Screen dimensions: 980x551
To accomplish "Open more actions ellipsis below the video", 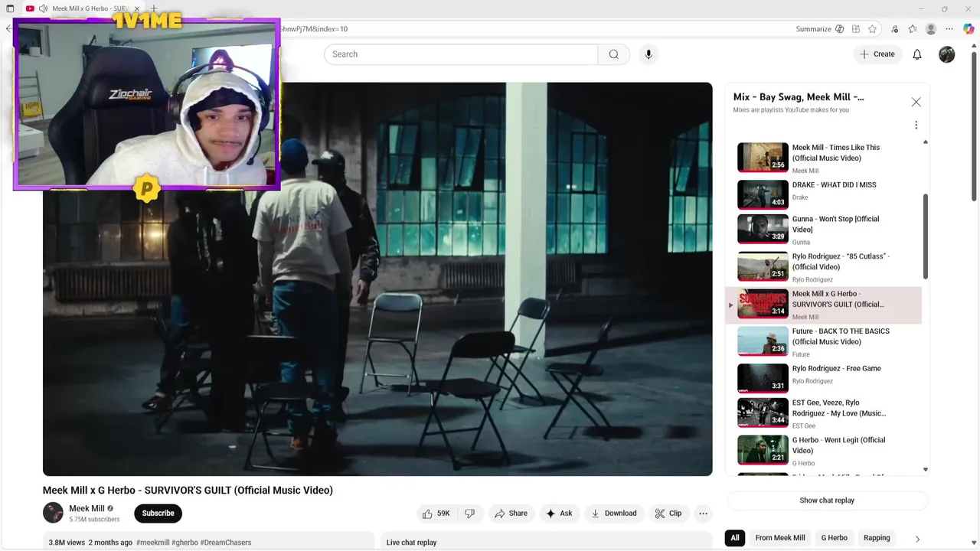I will [703, 514].
